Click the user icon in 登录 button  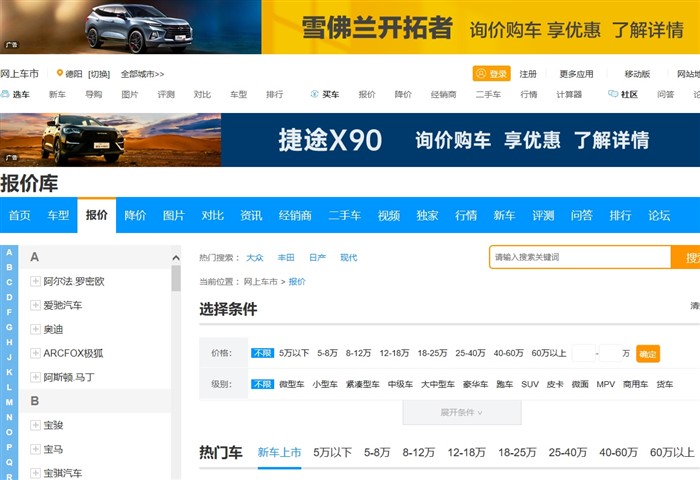[x=481, y=73]
